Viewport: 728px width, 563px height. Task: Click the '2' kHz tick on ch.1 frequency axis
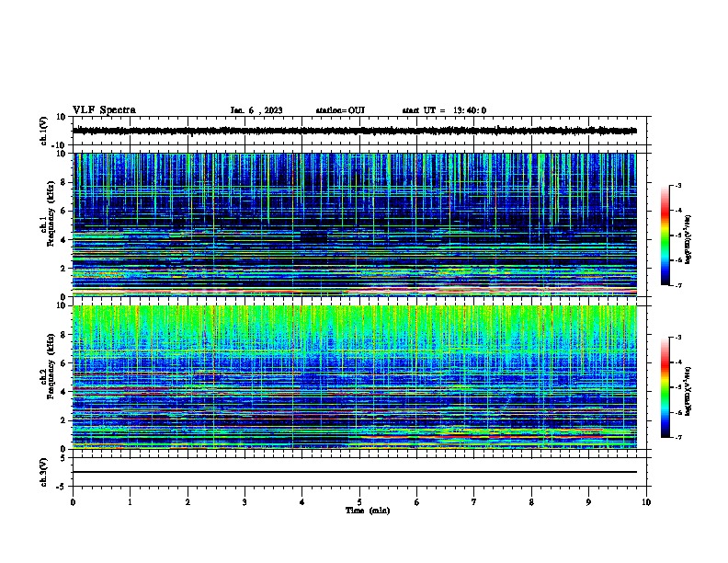click(63, 268)
